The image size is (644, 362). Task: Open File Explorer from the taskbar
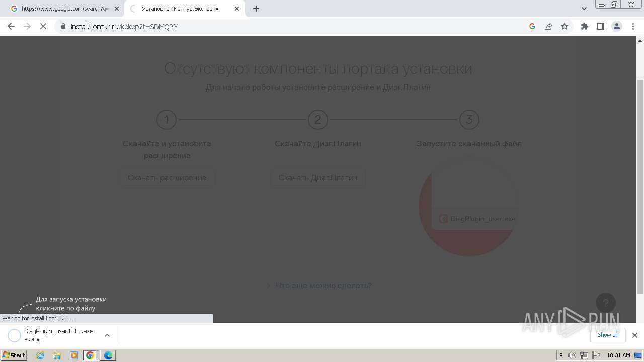tap(57, 355)
